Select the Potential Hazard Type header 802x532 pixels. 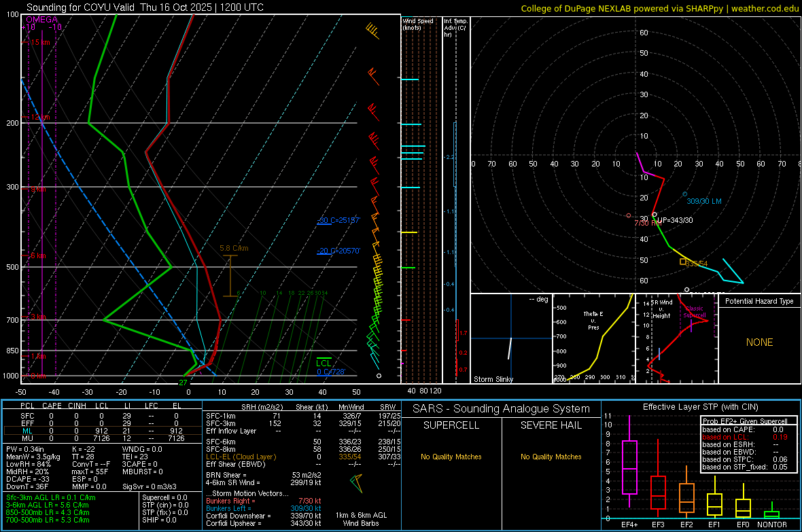coord(759,301)
